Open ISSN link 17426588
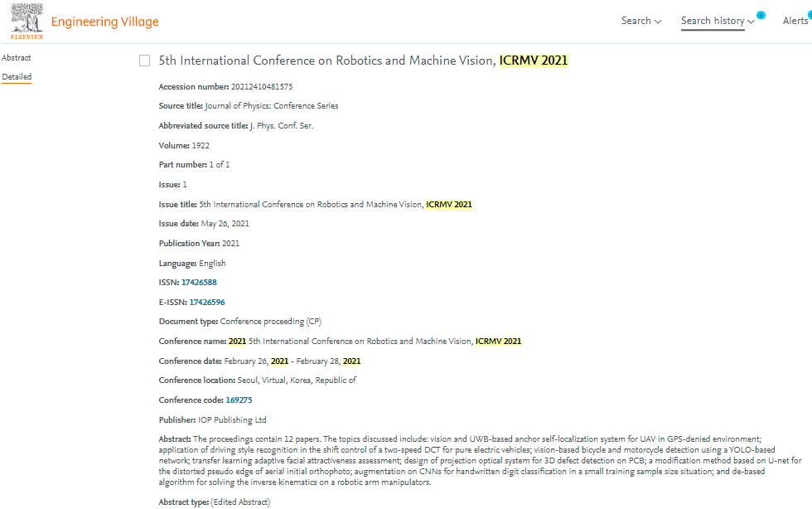 [x=199, y=283]
